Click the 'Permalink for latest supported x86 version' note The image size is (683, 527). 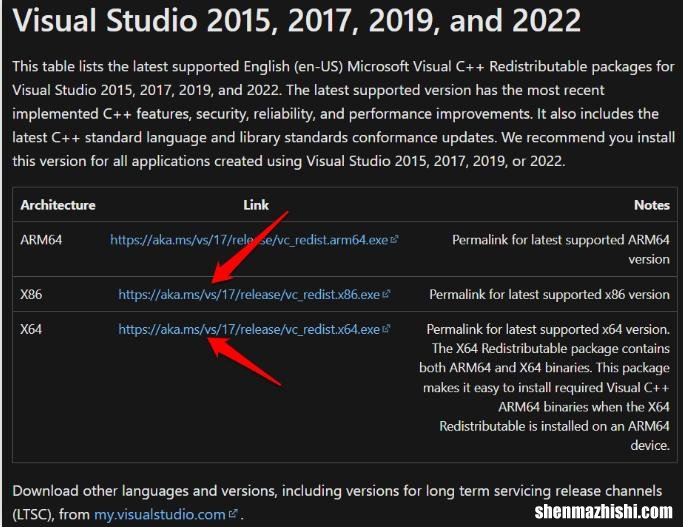tap(549, 295)
